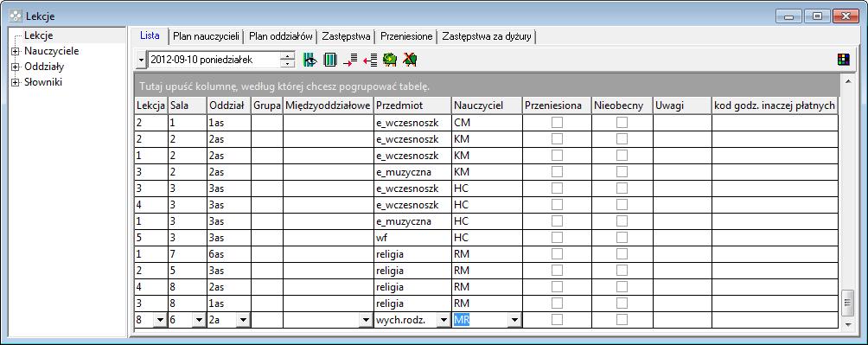Click the columns layout toolbar icon
Screen dimensions: 868x345
330,60
